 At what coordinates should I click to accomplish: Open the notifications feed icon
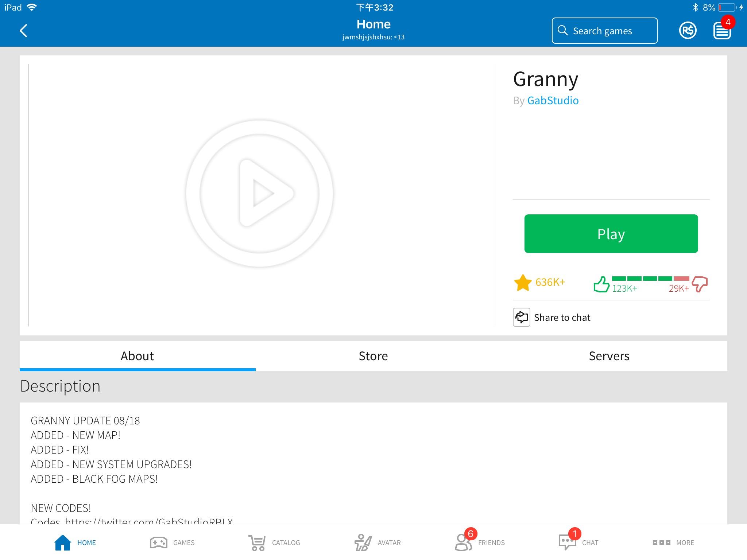pyautogui.click(x=722, y=31)
